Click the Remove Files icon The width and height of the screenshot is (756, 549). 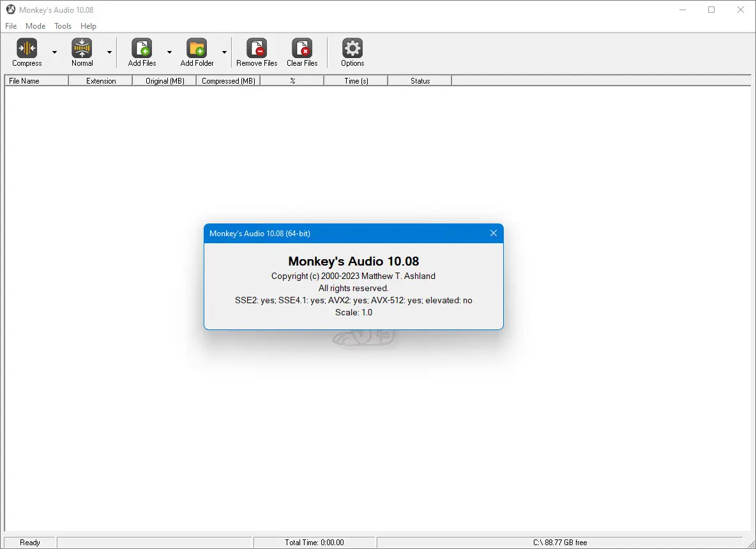tap(257, 49)
